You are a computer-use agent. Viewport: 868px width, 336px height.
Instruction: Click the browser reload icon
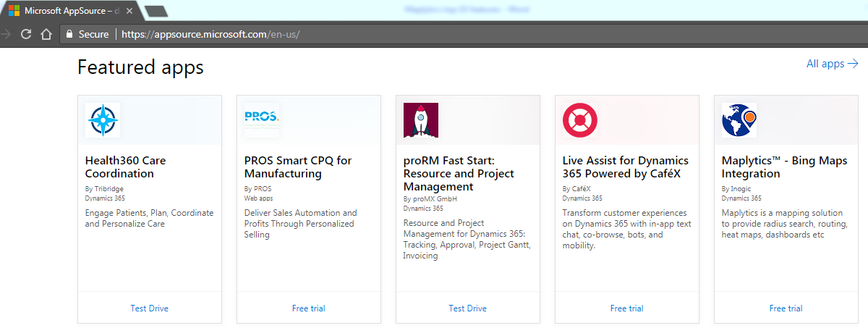tap(26, 34)
